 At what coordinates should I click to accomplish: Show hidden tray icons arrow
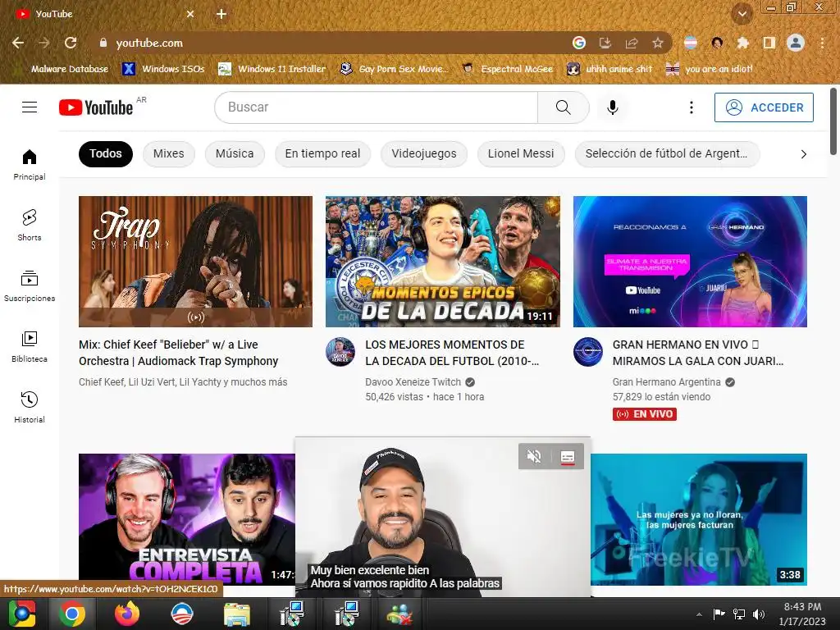point(699,614)
